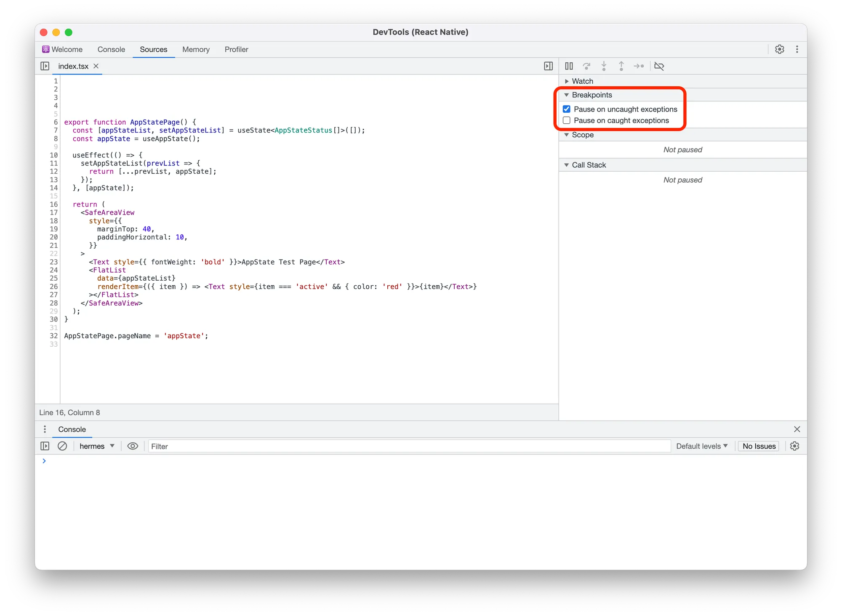
Task: Expand the Watch section
Action: 567,81
